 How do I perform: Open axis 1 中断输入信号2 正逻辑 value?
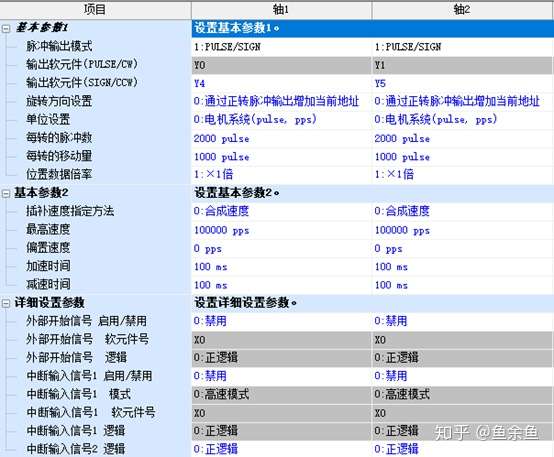(x=281, y=449)
